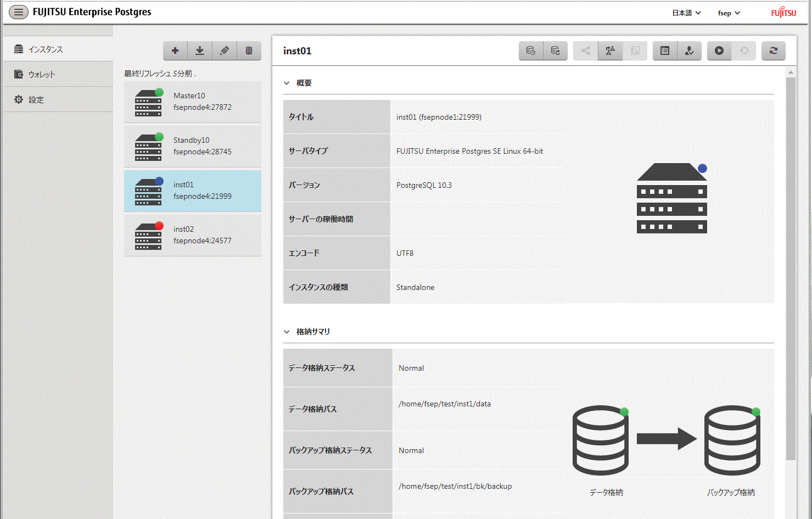Click the greyed-out share icon in inst01 toolbar
812x519 pixels.
[x=586, y=51]
